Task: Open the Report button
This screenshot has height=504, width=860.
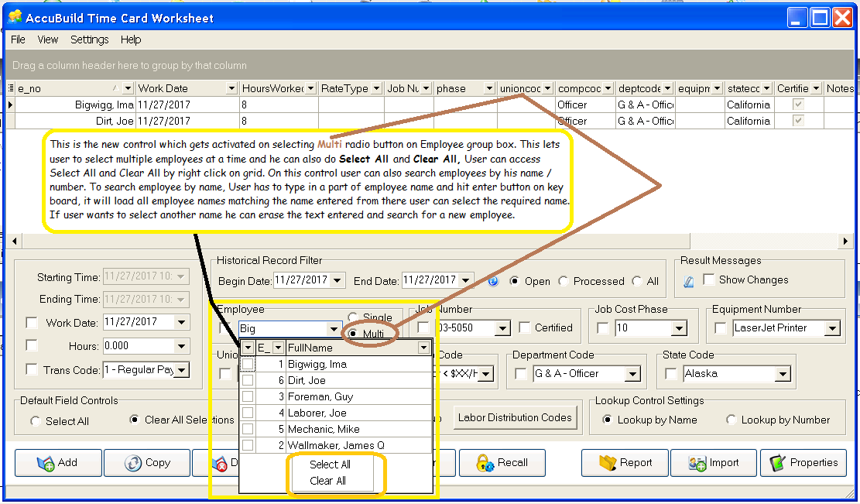Action: click(x=625, y=463)
